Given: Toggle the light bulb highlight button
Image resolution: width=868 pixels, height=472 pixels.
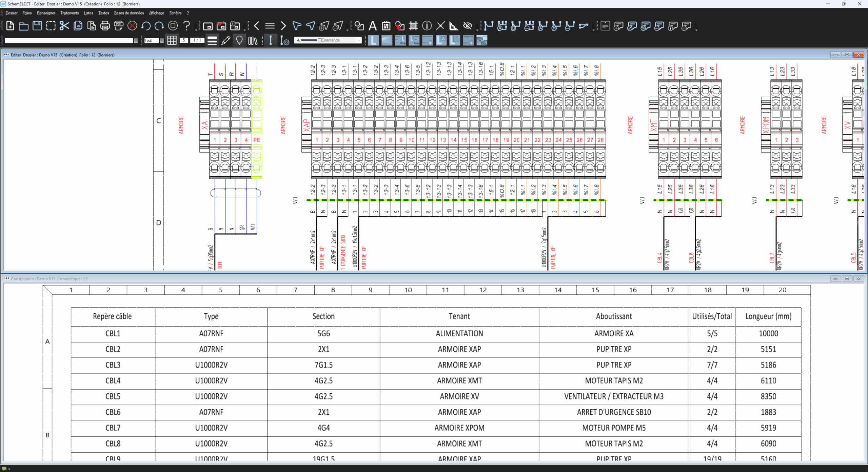Looking at the screenshot, I should [239, 40].
